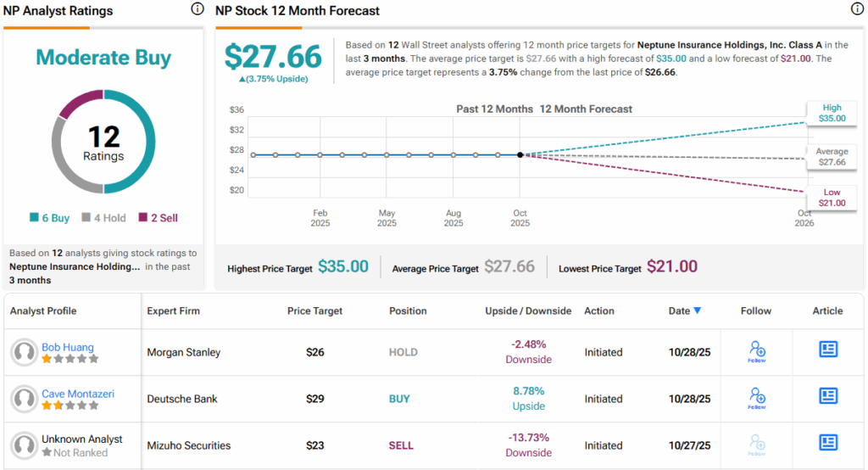Viewport: 868px width, 470px height.
Task: Sort table by Date column arrow
Action: 698,311
